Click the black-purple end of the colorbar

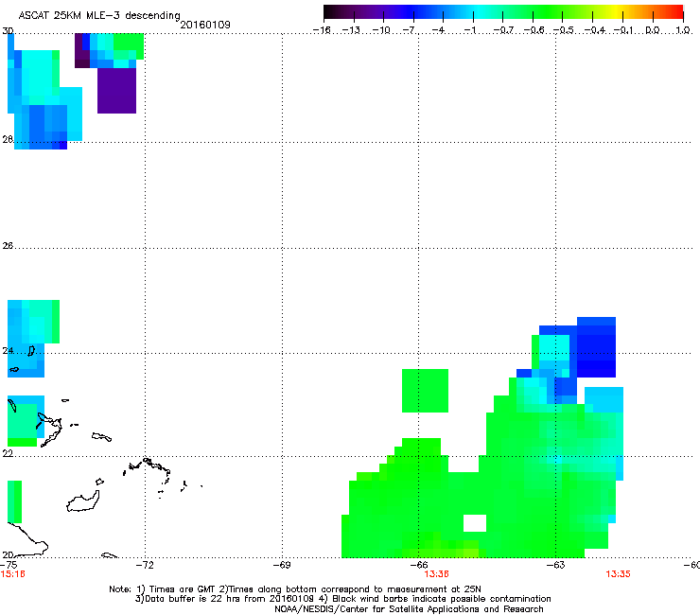(x=331, y=12)
